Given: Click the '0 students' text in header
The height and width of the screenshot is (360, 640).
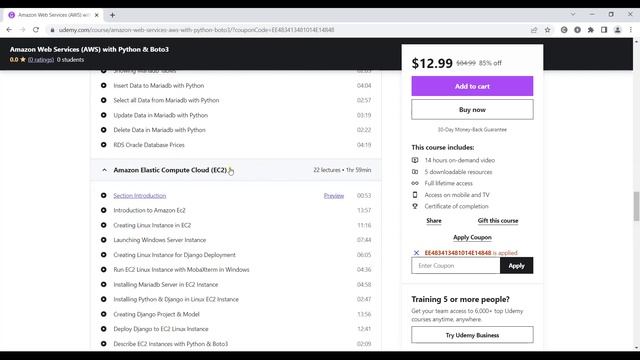Looking at the screenshot, I should click(x=70, y=60).
